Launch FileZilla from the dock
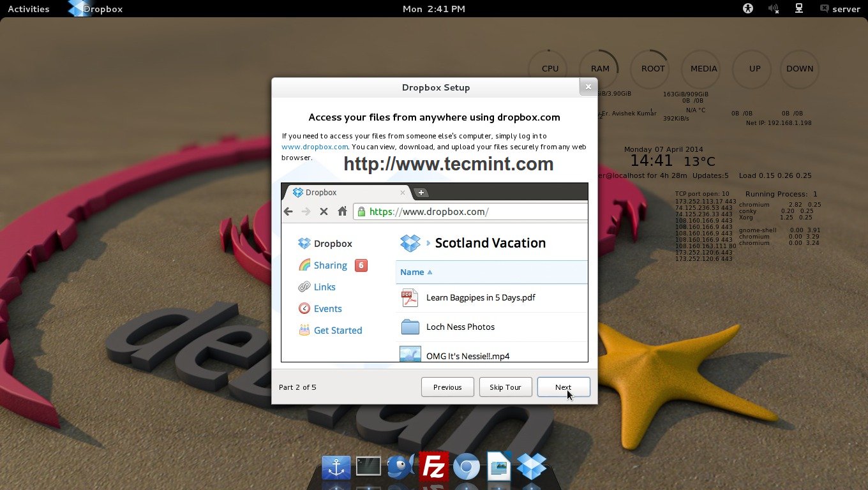 433,467
